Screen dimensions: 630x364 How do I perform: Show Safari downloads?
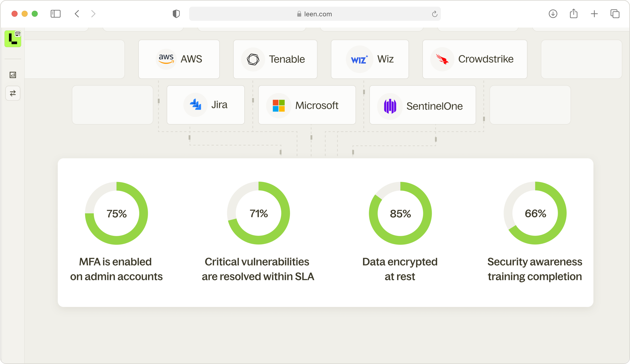pos(553,14)
